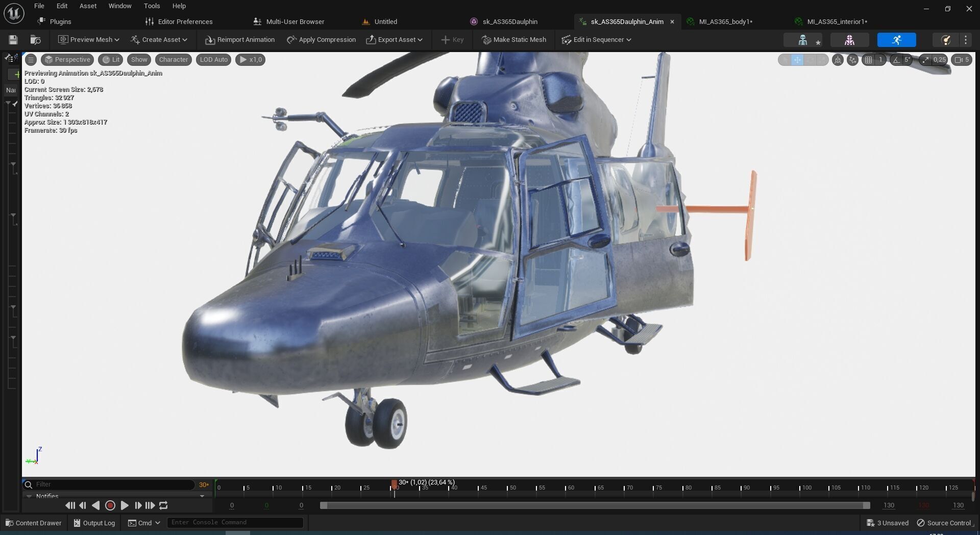The image size is (980, 535).
Task: Open the camera speed setting
Action: pyautogui.click(x=962, y=60)
